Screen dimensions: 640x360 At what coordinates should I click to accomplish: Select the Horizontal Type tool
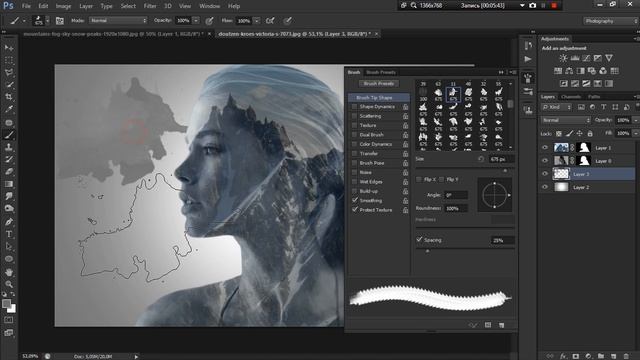(x=9, y=234)
